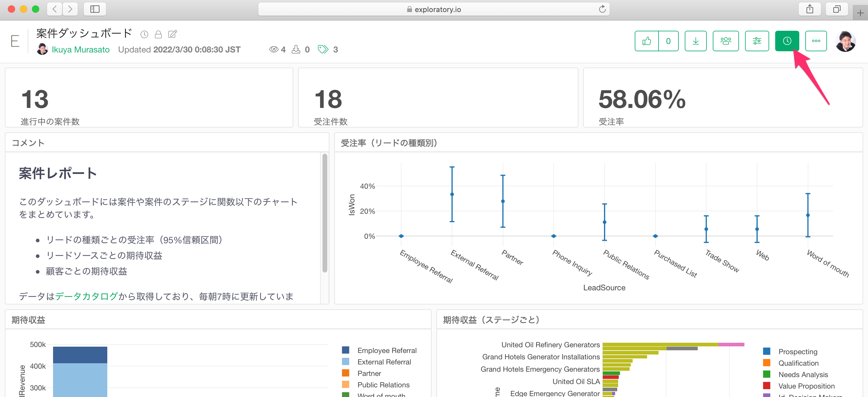Click the comment panel scrollbar
Screen dimensions: 868x397
point(325,213)
